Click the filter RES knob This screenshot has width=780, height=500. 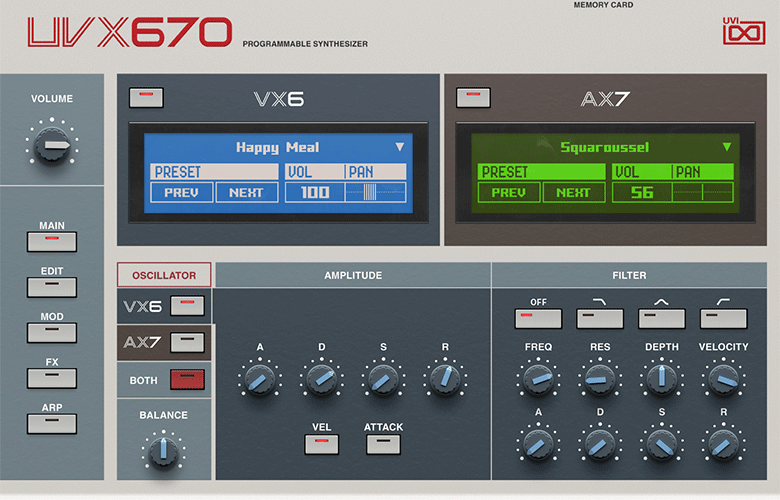[x=600, y=380]
